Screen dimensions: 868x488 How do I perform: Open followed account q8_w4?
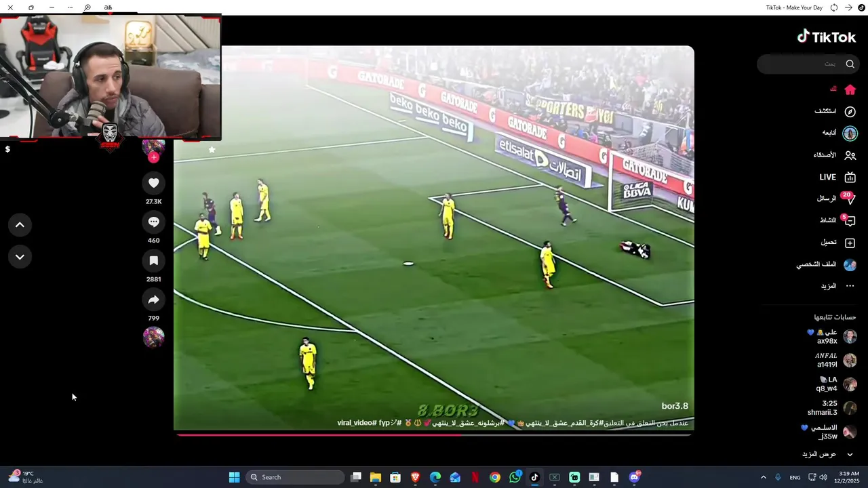836,384
